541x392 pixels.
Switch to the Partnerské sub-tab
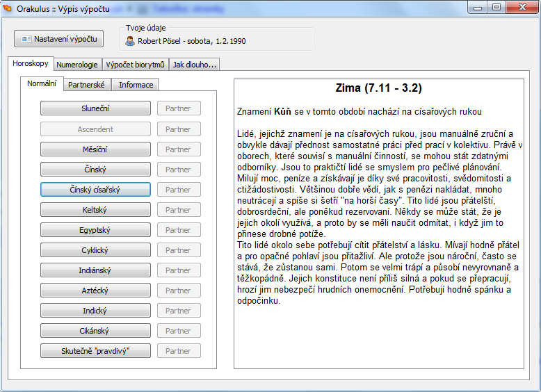(86, 85)
